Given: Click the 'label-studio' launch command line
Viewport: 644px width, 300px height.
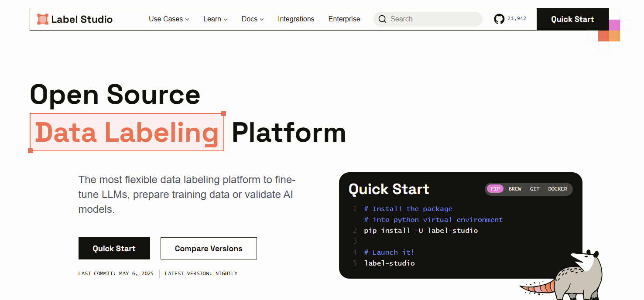Looking at the screenshot, I should point(389,263).
